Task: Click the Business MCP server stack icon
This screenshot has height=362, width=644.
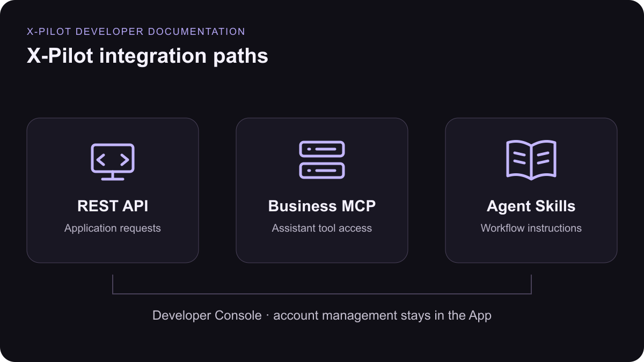Action: pyautogui.click(x=322, y=159)
